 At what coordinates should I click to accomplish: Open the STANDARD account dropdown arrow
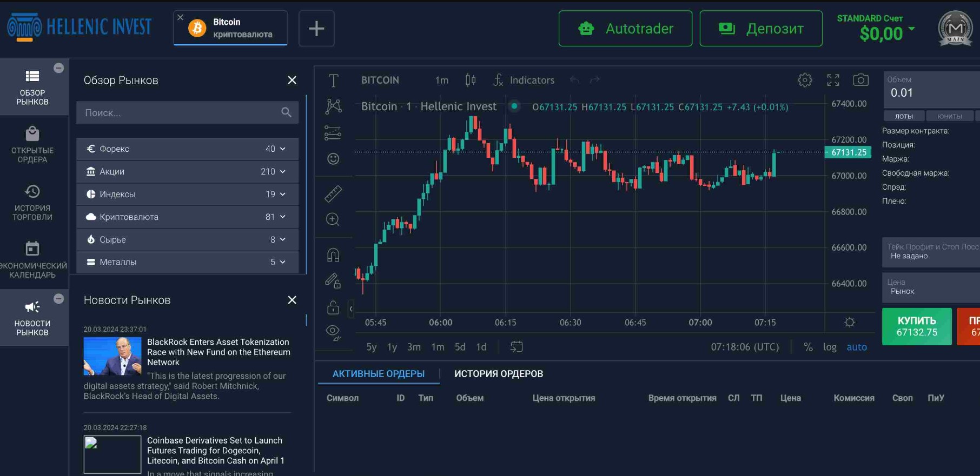click(x=912, y=29)
